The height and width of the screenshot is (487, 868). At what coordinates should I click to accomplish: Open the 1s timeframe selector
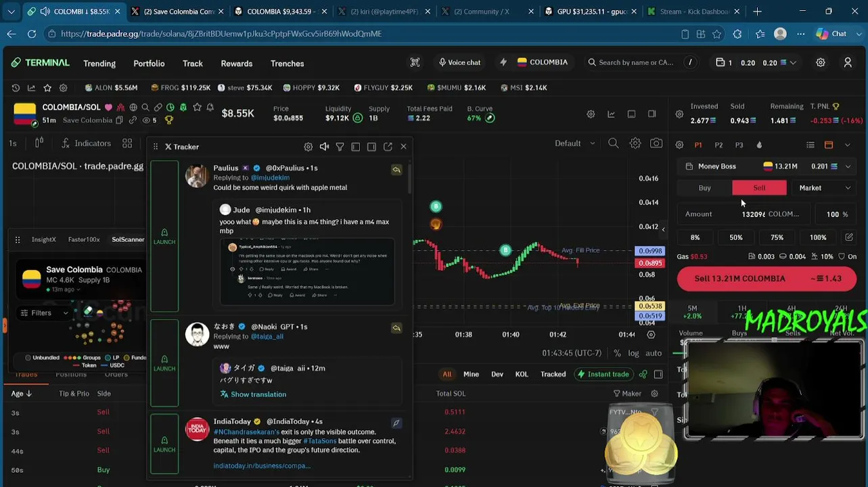(13, 143)
